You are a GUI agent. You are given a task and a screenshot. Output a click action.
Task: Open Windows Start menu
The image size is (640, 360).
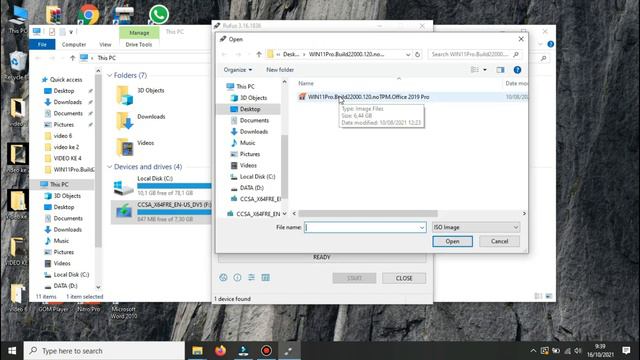point(12,351)
